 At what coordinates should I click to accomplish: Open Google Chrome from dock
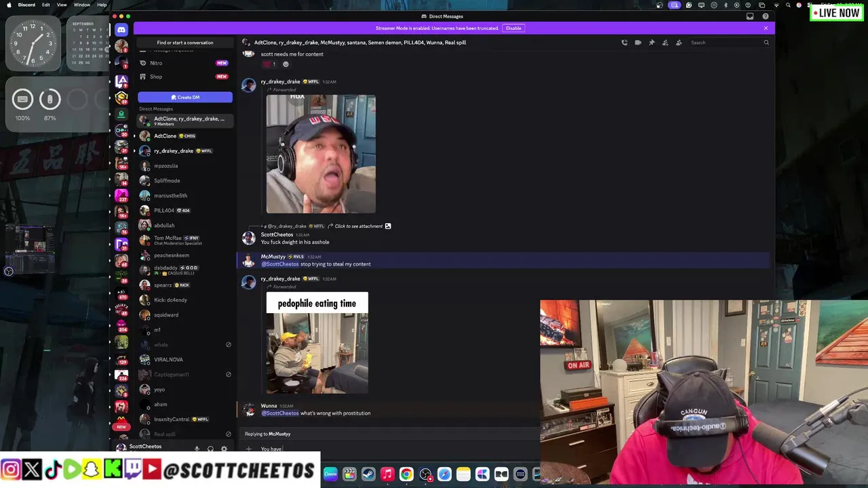coord(406,474)
